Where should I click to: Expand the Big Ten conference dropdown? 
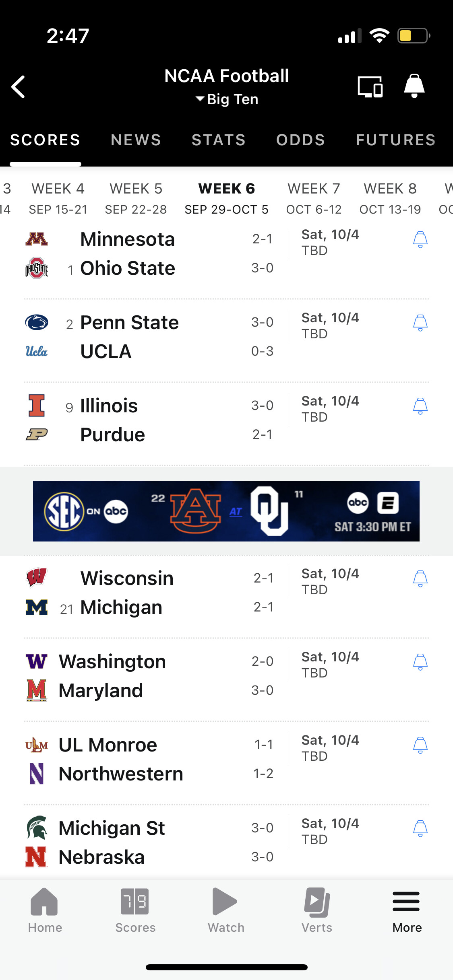click(x=227, y=99)
